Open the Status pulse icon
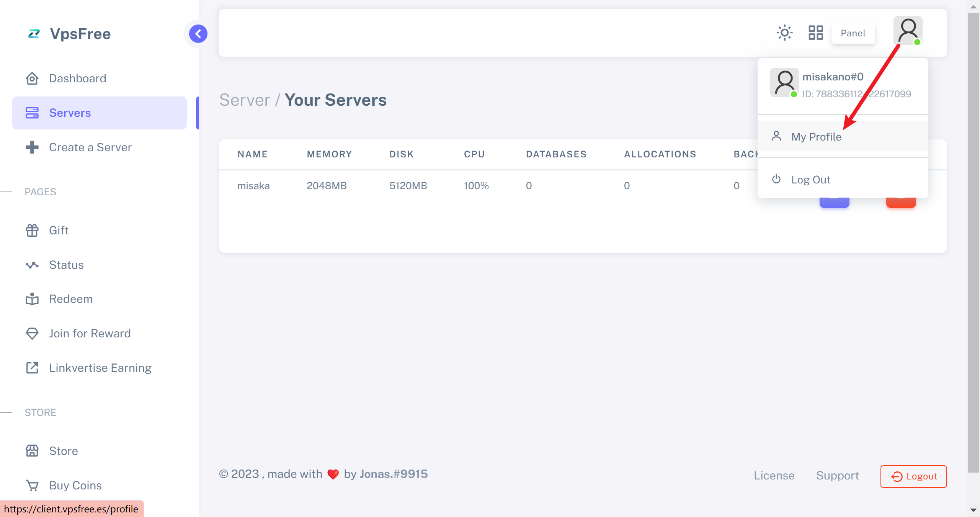The height and width of the screenshot is (517, 980). pyautogui.click(x=32, y=265)
